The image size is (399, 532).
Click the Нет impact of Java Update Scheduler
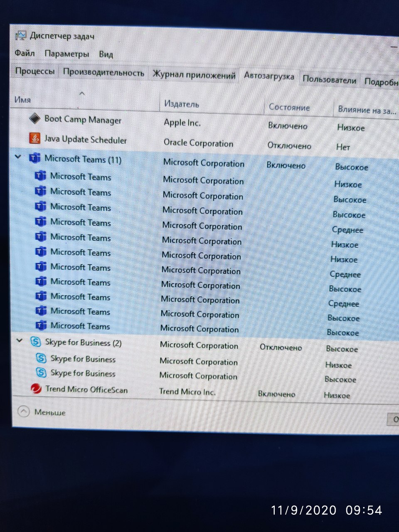coord(343,147)
